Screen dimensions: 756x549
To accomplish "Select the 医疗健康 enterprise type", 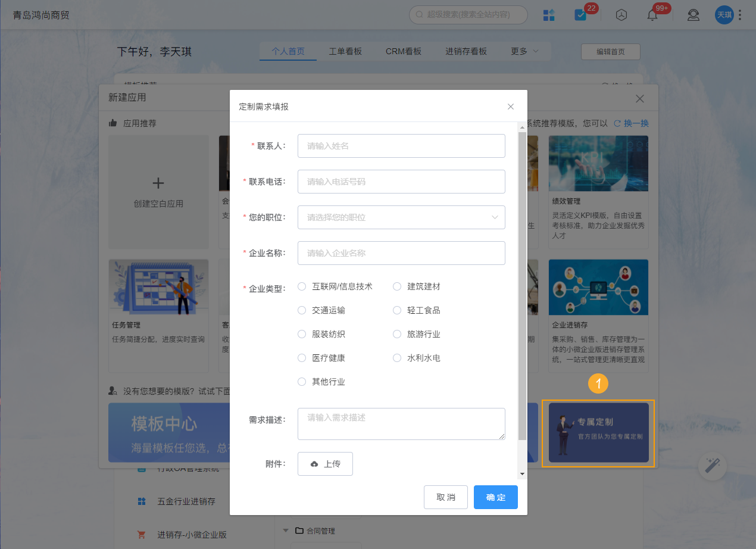I will [x=302, y=358].
